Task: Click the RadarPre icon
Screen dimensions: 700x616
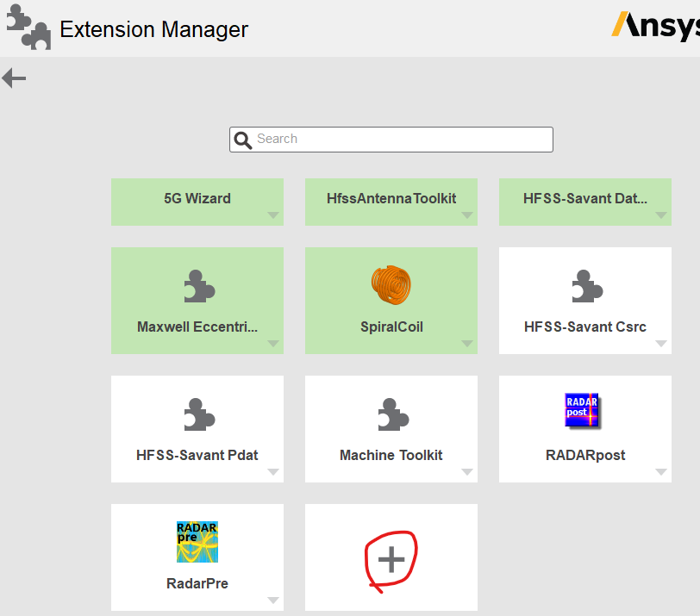Action: tap(197, 542)
